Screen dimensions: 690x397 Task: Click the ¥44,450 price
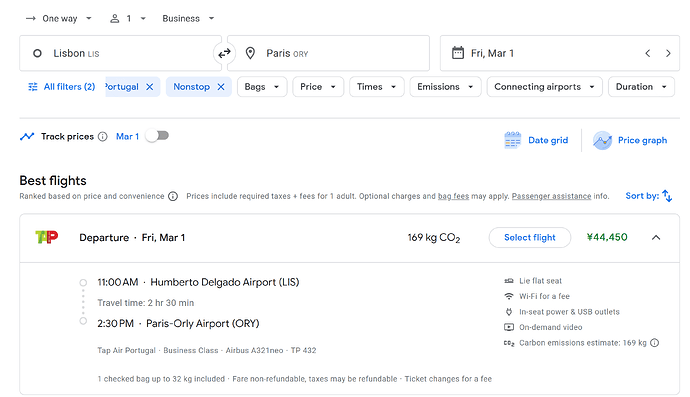[607, 237]
